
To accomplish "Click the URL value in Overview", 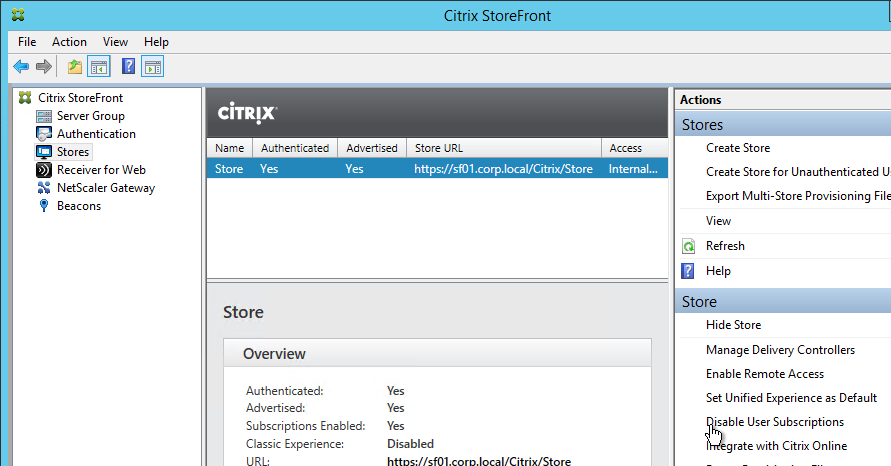I will coord(478,461).
